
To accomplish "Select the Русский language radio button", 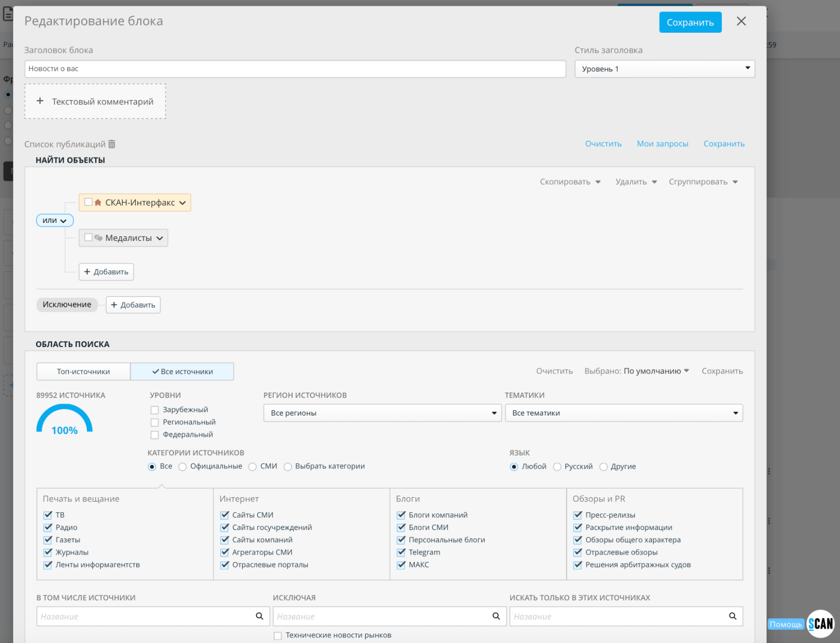I will coord(557,467).
